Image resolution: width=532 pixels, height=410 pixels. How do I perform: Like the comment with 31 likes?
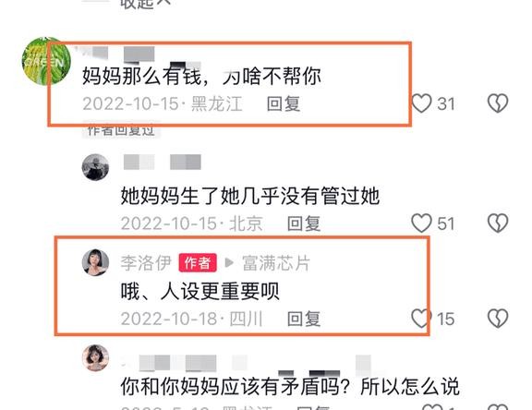[x=421, y=103]
